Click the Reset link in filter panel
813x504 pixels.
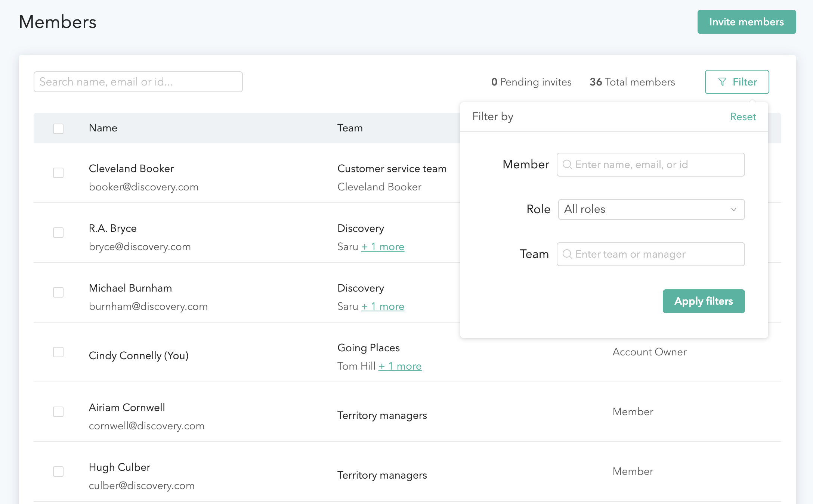pyautogui.click(x=743, y=117)
